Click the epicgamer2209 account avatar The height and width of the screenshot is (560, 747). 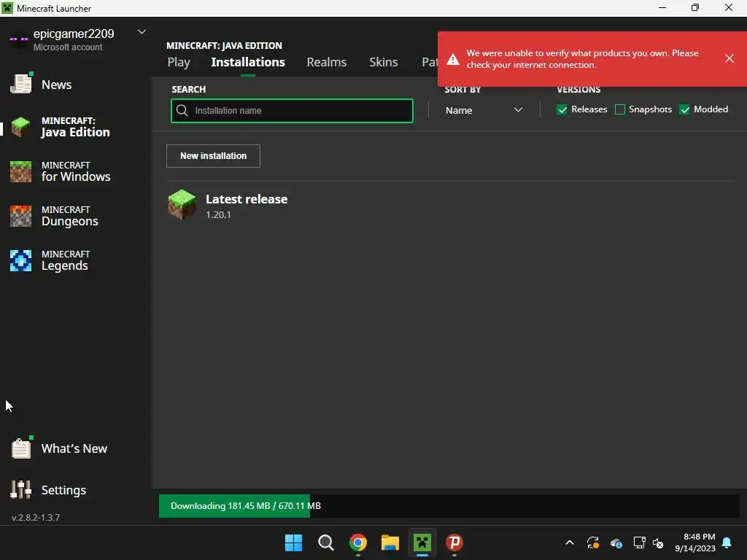pyautogui.click(x=19, y=39)
